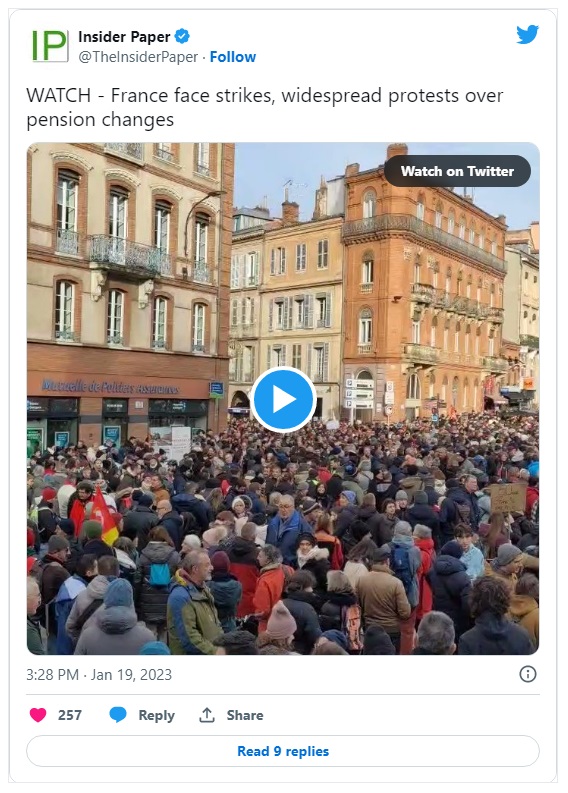Click the Share text label
Viewport: 568px width, 793px height.
tap(245, 715)
